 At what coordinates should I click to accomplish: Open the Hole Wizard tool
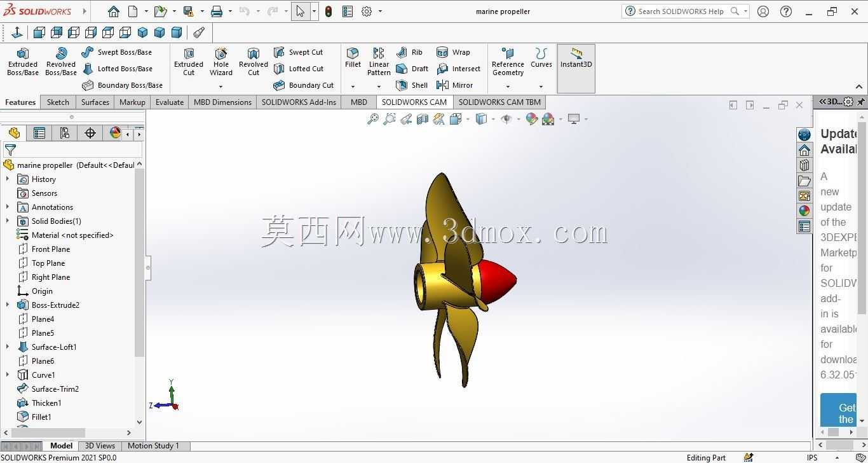[221, 62]
